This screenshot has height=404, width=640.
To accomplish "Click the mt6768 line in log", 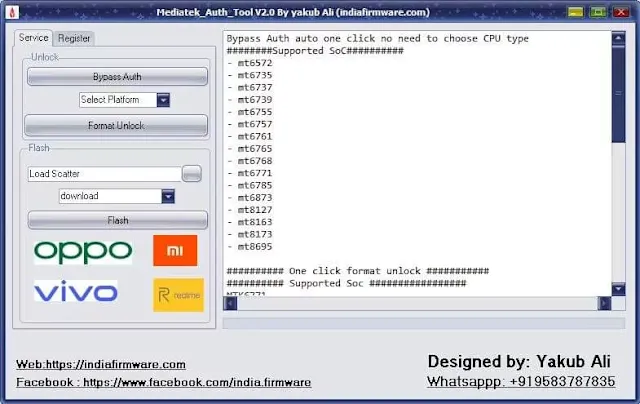I will (x=249, y=161).
